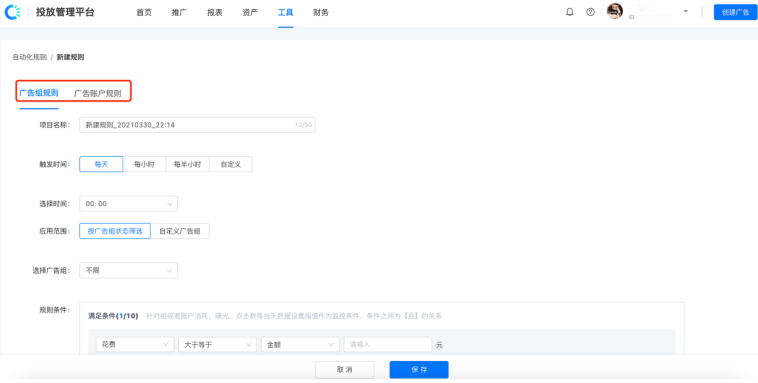Open the 报表 menu
The width and height of the screenshot is (758, 383).
click(x=215, y=13)
